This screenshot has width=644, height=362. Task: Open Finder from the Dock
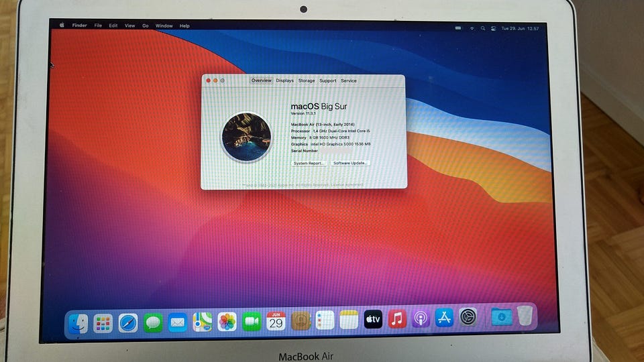[78, 323]
